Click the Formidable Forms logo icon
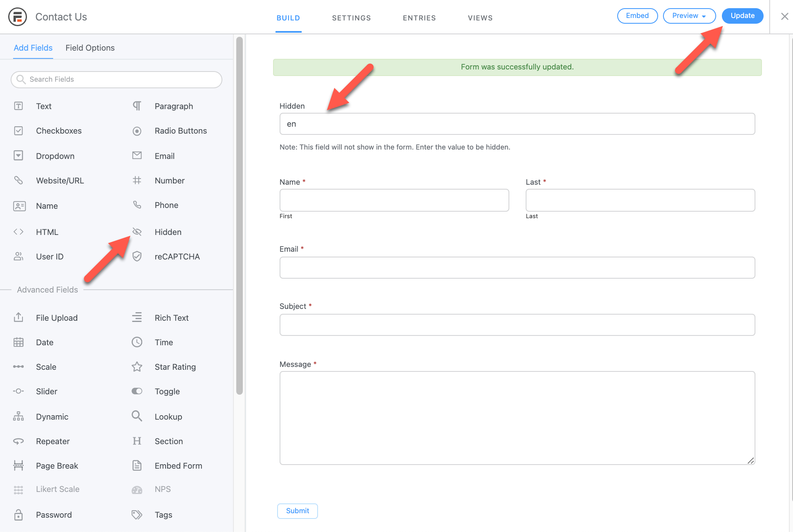Viewport: 793px width, 532px height. click(x=18, y=17)
